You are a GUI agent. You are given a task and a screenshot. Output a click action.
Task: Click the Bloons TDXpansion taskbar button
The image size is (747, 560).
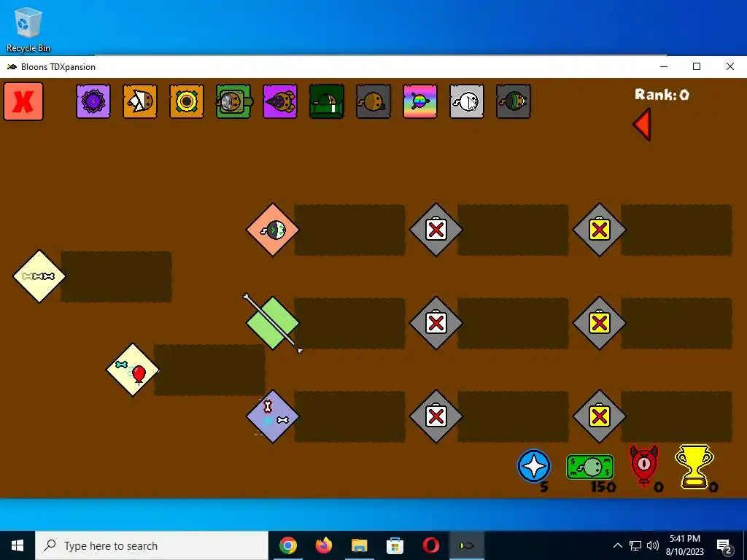[x=466, y=545]
